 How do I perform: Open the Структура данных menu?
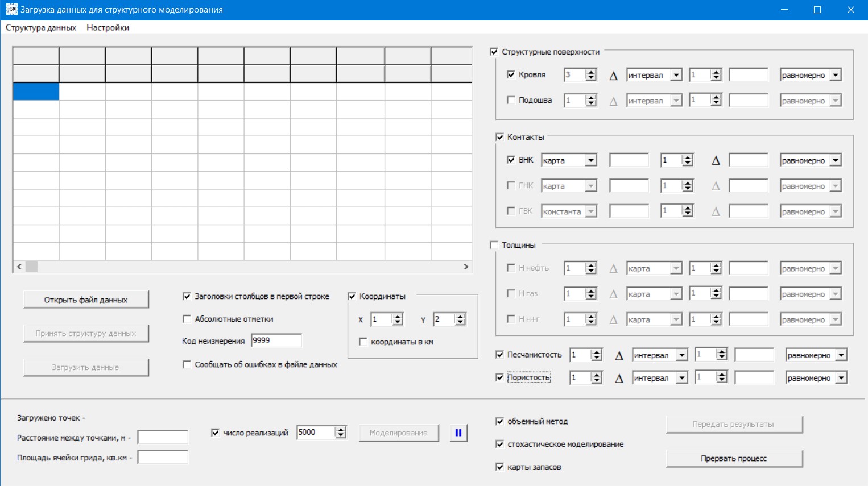click(41, 27)
